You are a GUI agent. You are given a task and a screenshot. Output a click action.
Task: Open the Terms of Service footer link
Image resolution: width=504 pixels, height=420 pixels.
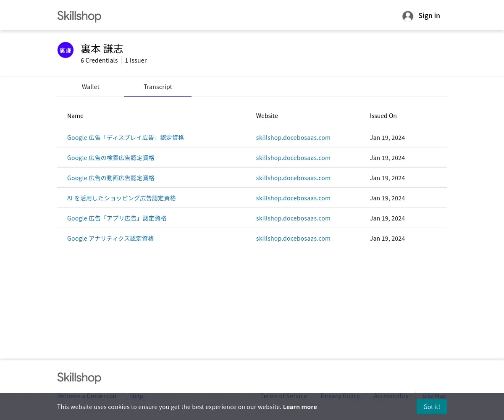[x=283, y=396]
